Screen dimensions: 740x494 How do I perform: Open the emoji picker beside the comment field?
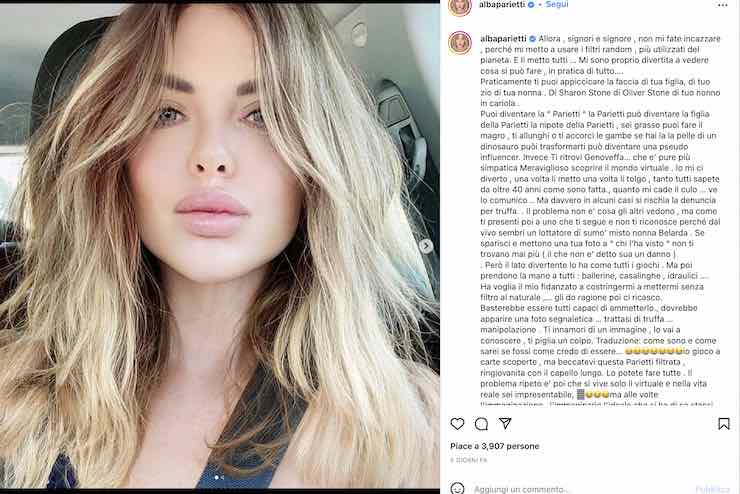tap(457, 488)
